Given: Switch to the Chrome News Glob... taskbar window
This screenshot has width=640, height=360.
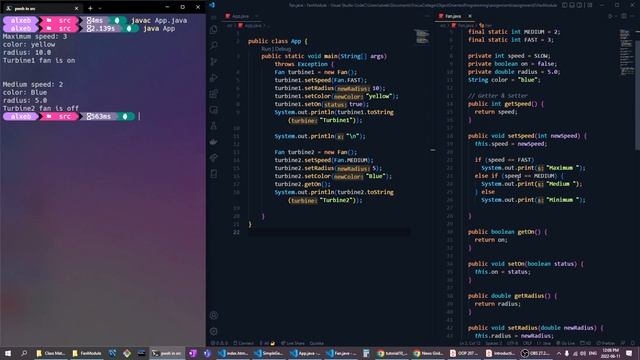Looking at the screenshot, I should [x=427, y=353].
